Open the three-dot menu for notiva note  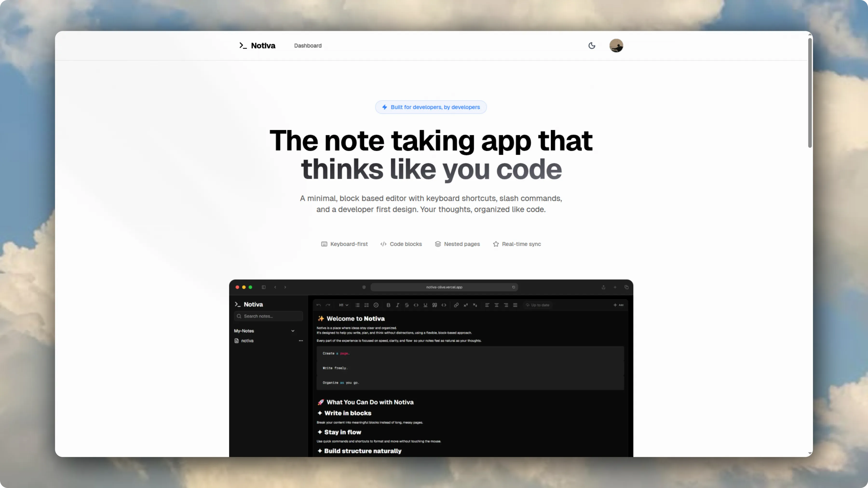tap(301, 341)
